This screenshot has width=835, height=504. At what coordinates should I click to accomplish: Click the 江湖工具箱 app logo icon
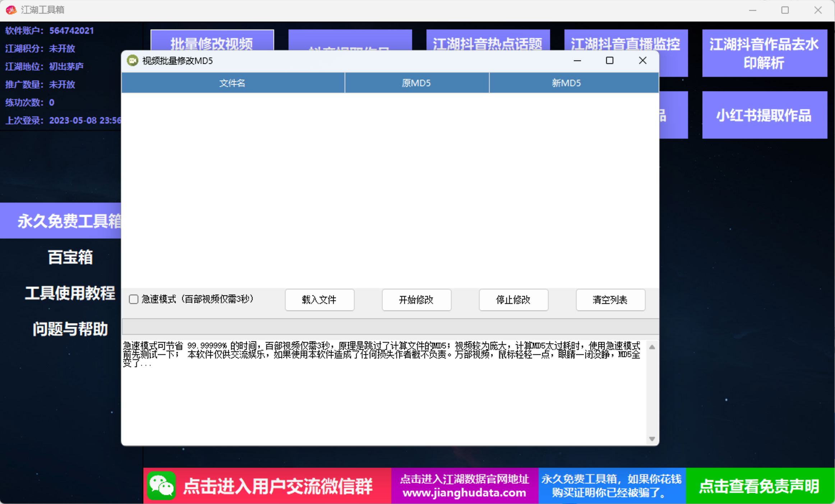11,10
